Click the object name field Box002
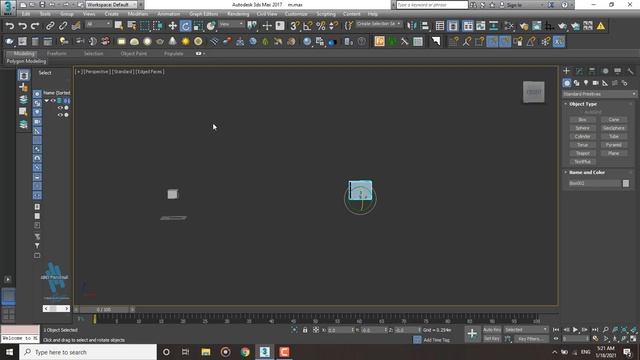 [594, 183]
